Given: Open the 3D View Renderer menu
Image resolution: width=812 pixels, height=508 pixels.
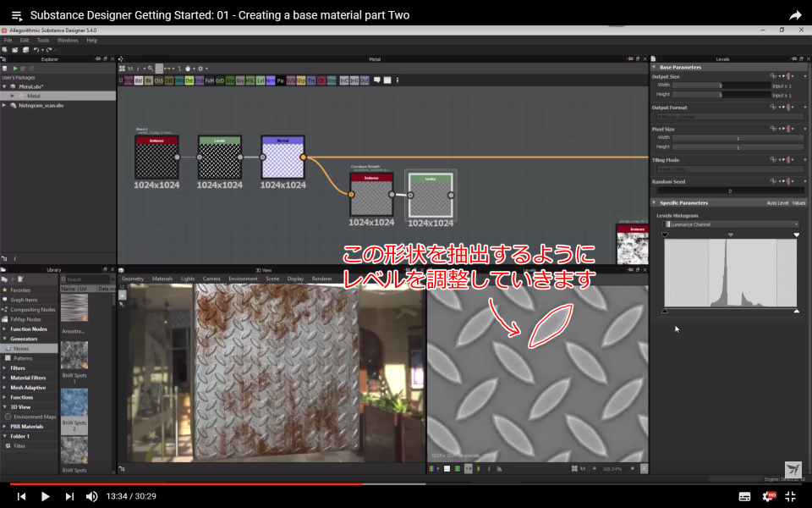Looking at the screenshot, I should tap(321, 279).
